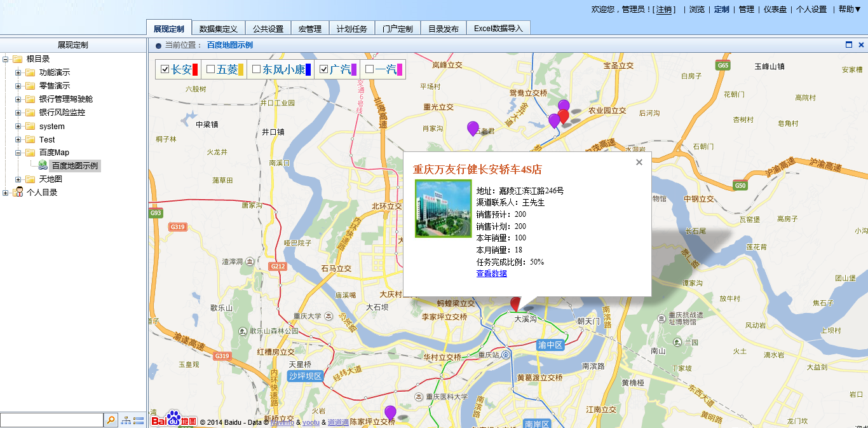This screenshot has height=428, width=868.
Task: Open the 宏管理 tab
Action: pos(310,29)
